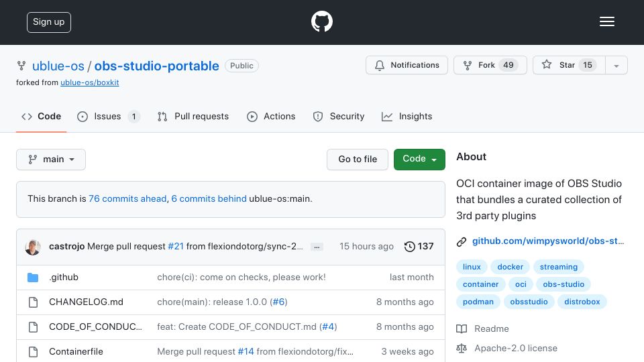Click the Public visibility badge

click(241, 66)
